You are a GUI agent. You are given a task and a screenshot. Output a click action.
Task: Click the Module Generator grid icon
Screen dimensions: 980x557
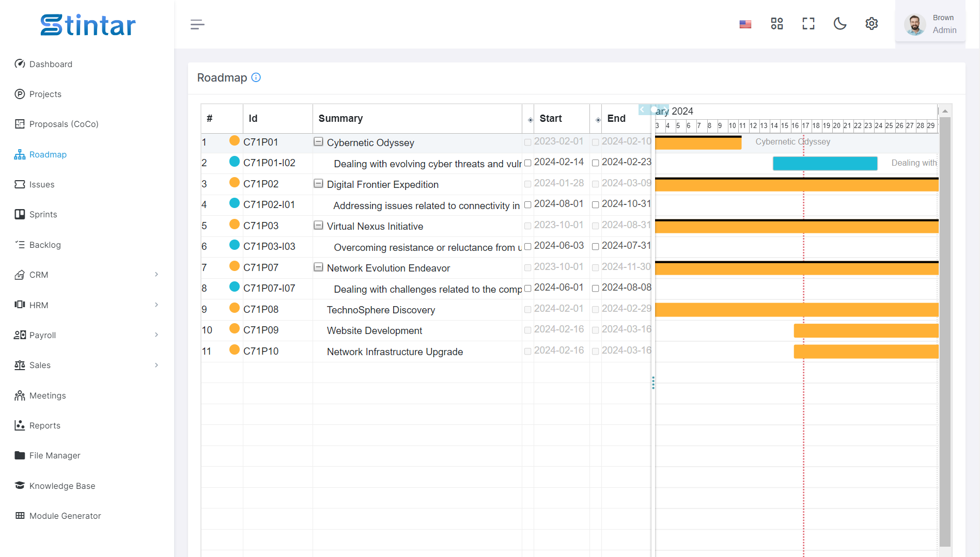[20, 516]
